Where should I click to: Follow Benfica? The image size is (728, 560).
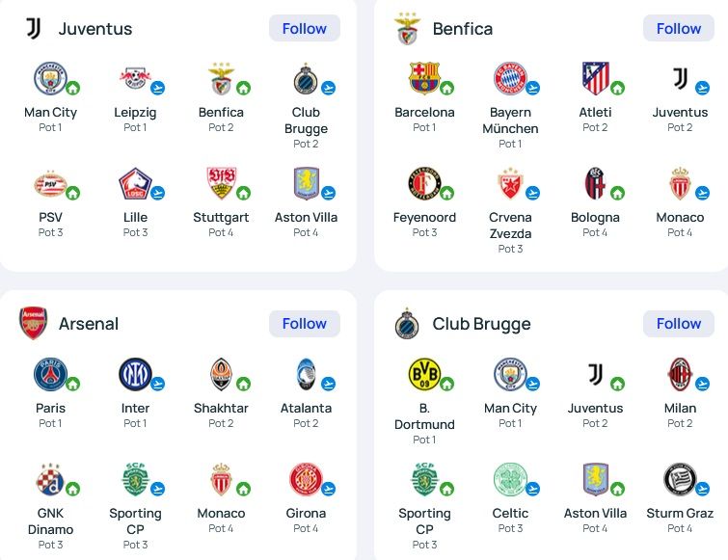click(678, 28)
